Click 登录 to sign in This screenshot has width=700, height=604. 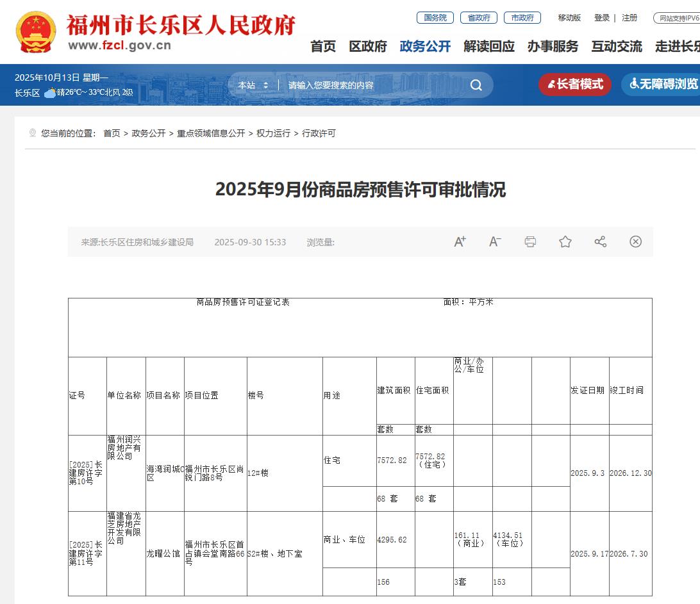click(x=601, y=18)
